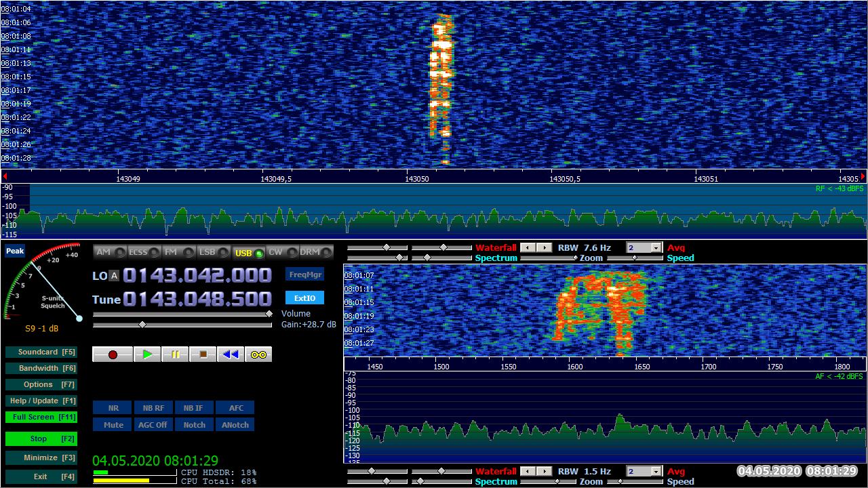Toggle the Mute button
The width and height of the screenshot is (868, 488).
113,425
